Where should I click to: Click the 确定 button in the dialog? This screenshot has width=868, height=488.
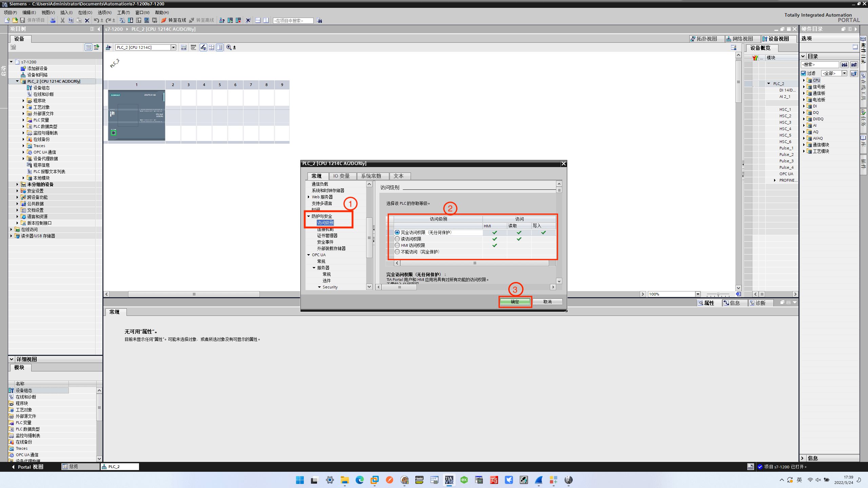[515, 302]
